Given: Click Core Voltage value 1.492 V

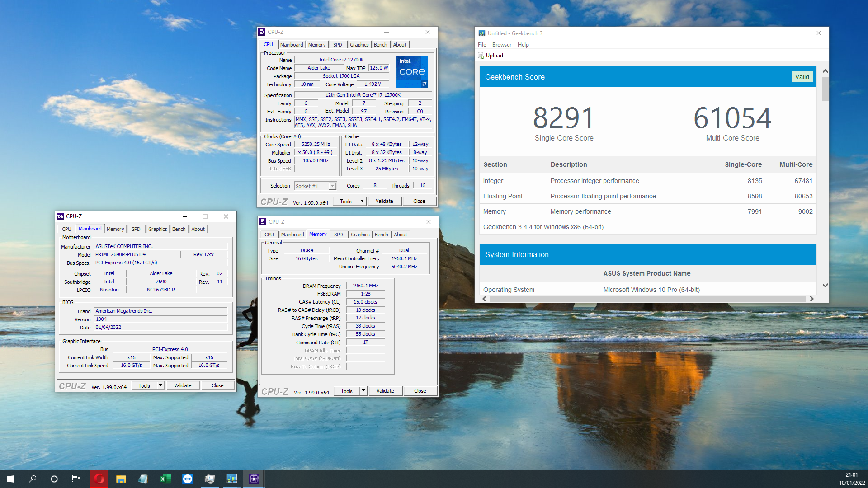Looking at the screenshot, I should point(373,84).
